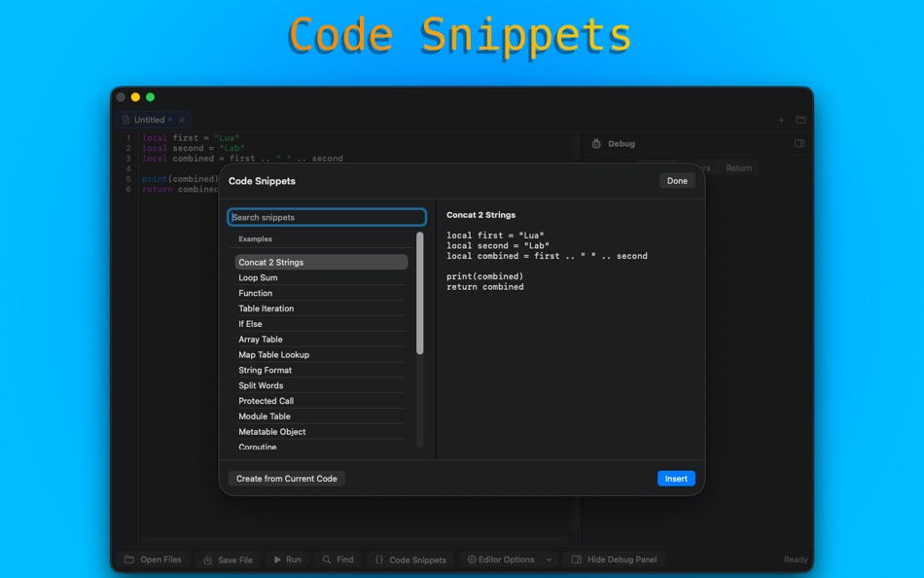This screenshot has height=578, width=924.
Task: Open the Editor Options dropdown
Action: (510, 560)
